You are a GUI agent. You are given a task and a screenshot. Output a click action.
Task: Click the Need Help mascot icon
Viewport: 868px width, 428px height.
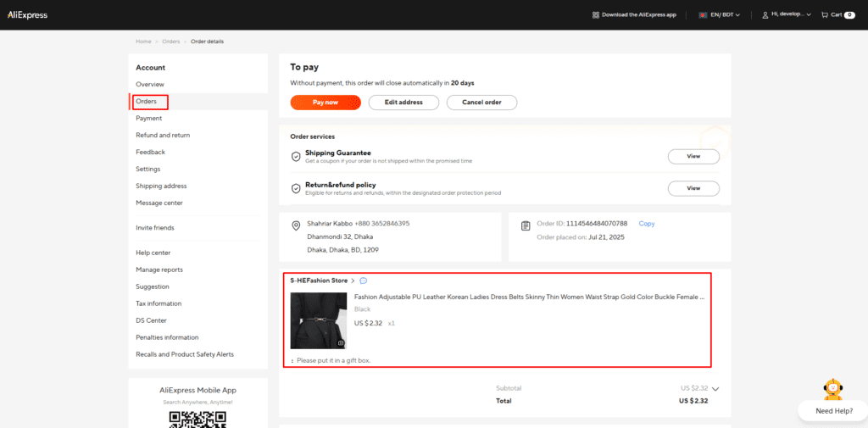pos(832,389)
